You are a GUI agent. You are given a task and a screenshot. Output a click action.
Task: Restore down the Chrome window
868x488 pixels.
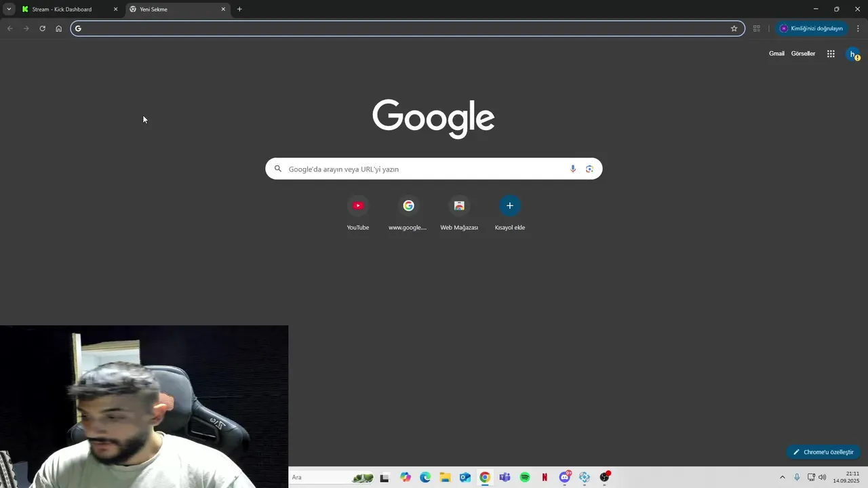tap(837, 9)
